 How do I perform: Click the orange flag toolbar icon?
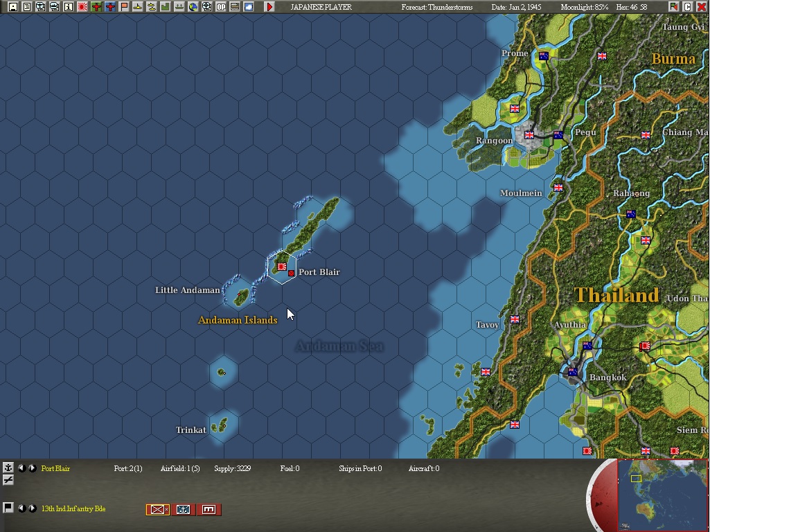click(124, 7)
